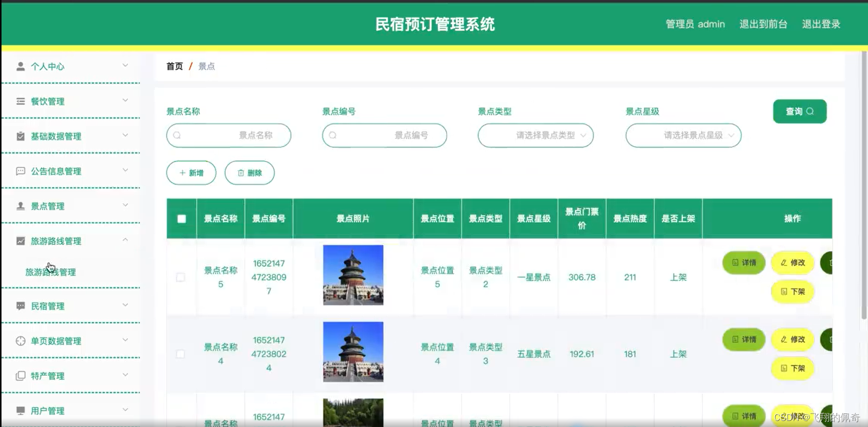Click the plus icon in 新增 button

(x=183, y=173)
